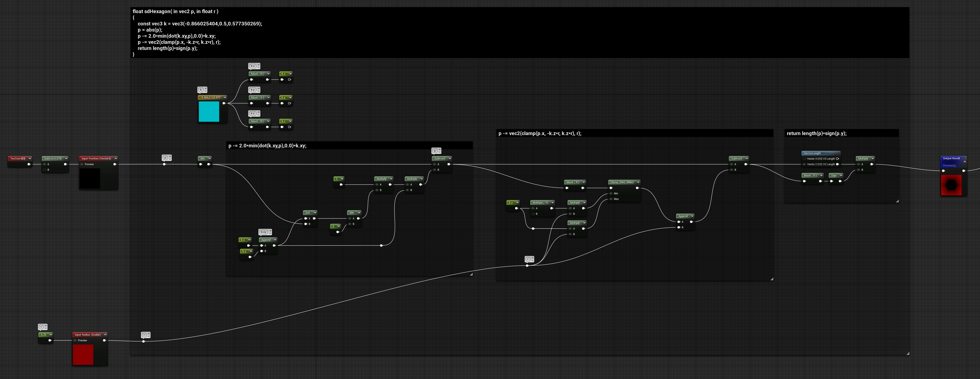Expand the Clamp (Min) (Max) node chevron
Image resolution: width=980 pixels, height=379 pixels.
(638, 182)
